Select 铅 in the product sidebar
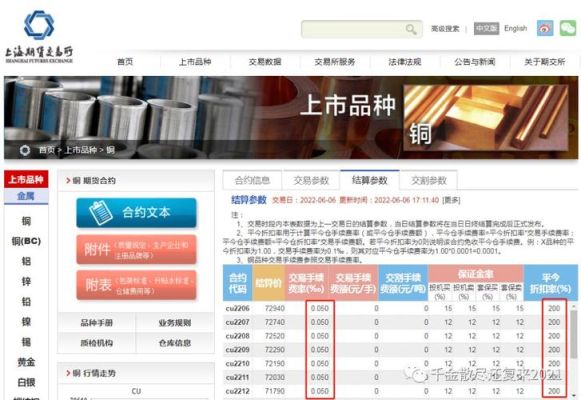This screenshot has width=581, height=400. 26,301
